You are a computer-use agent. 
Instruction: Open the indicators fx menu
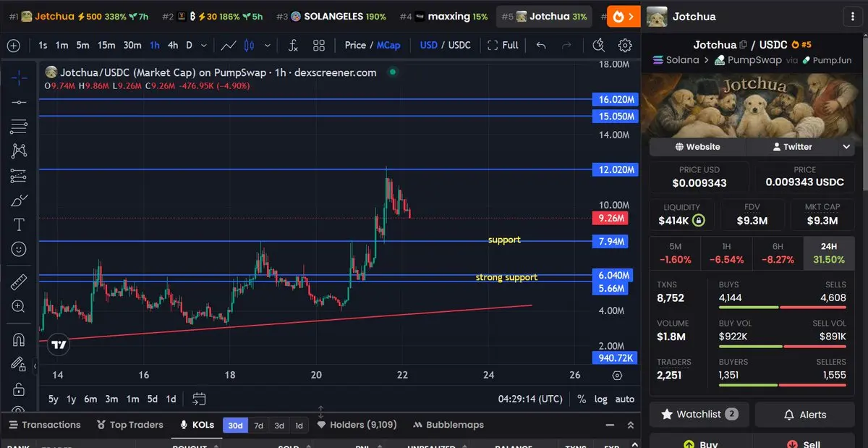pyautogui.click(x=293, y=46)
